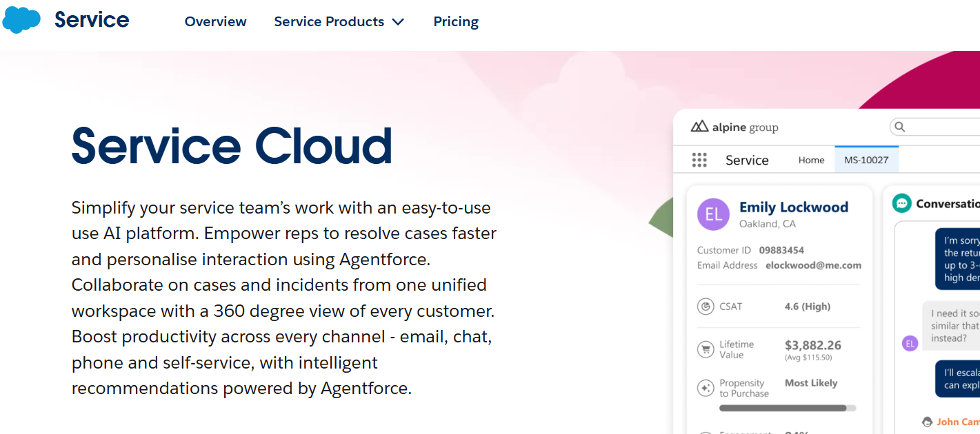Focus the alpine group search field

point(934,127)
